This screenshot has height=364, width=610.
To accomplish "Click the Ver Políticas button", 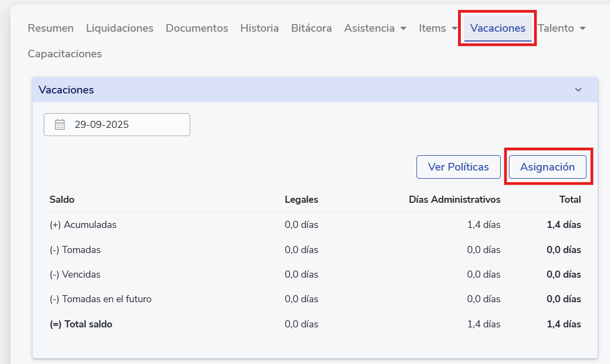I will tap(458, 167).
